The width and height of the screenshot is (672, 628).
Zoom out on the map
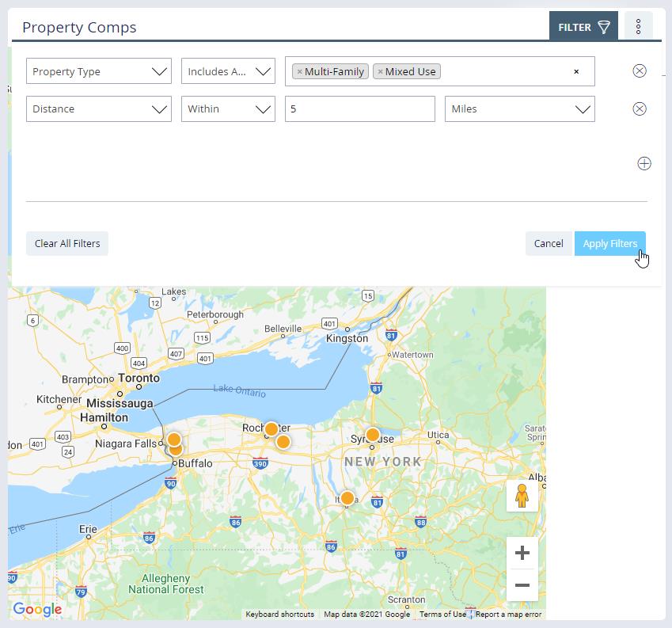(522, 585)
